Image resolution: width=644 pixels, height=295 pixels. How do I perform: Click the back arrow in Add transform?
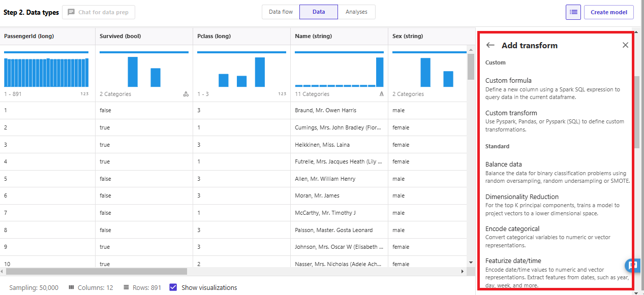click(x=490, y=45)
